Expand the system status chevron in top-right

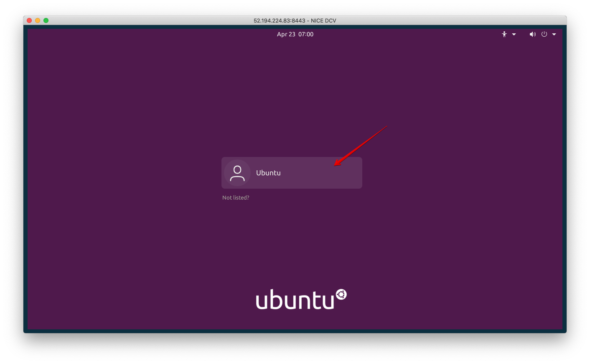[554, 34]
